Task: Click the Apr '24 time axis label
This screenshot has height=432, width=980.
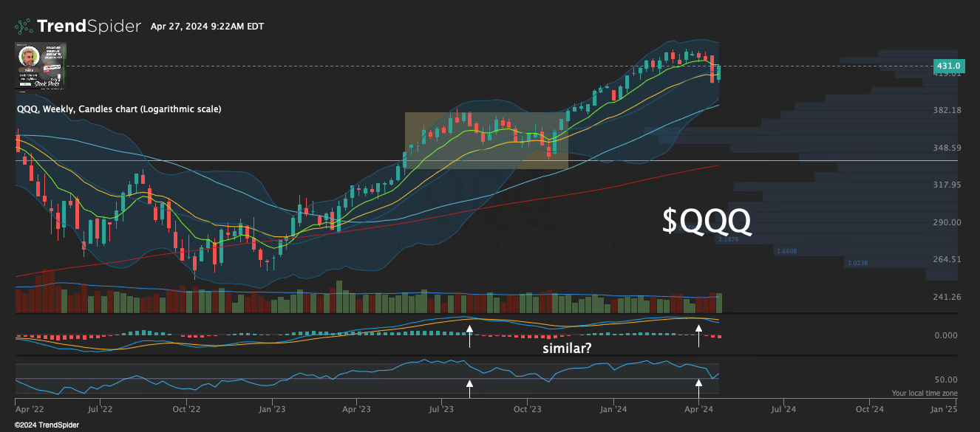Action: click(x=698, y=408)
